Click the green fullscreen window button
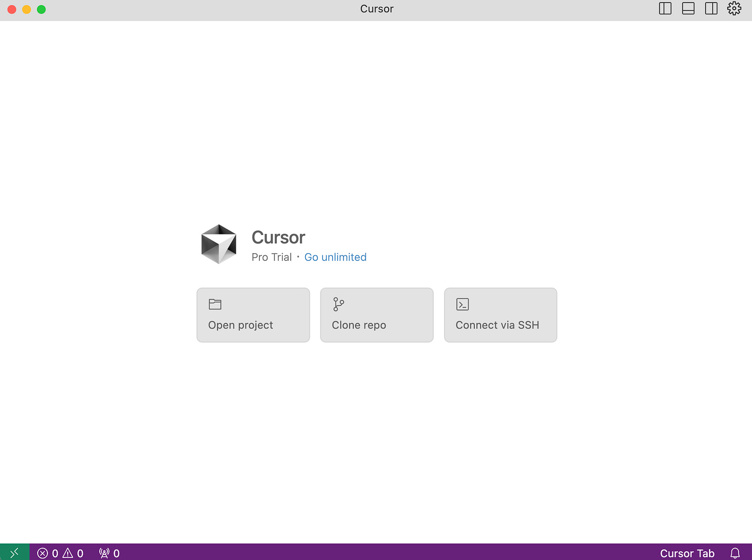This screenshot has height=560, width=752. coord(41,9)
